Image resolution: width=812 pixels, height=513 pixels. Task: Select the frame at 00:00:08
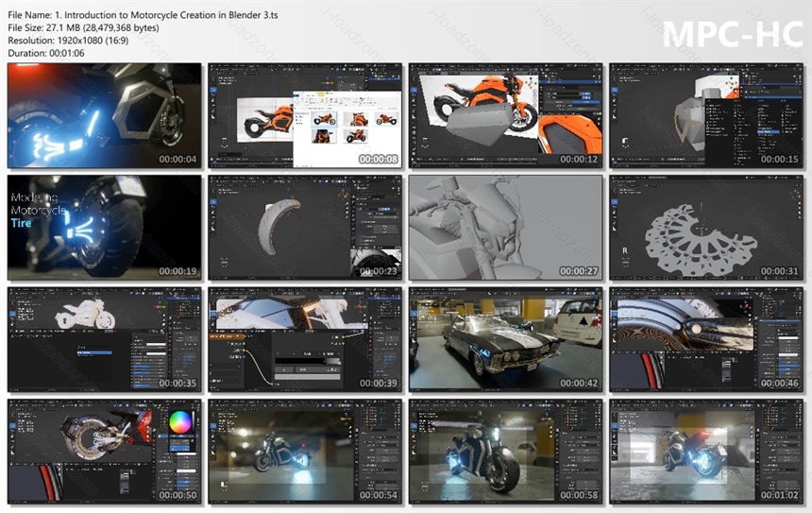click(305, 115)
